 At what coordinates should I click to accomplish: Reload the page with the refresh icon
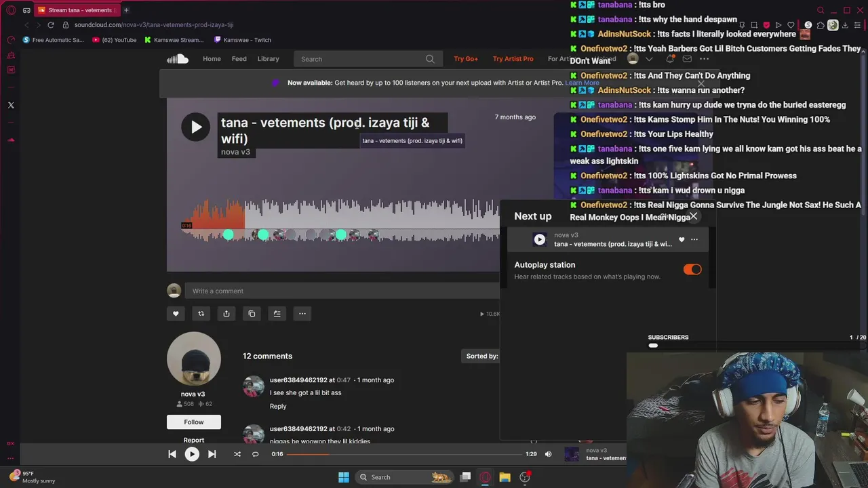pos(51,25)
